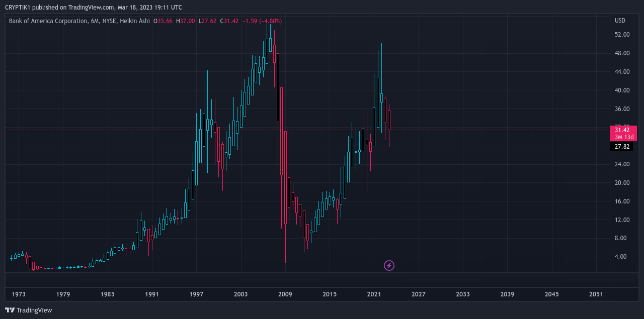The image size is (644, 319).
Task: Click the 2027 label on time axis
Action: point(419,294)
